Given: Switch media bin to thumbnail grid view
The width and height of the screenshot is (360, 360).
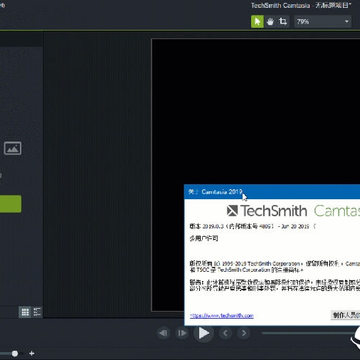Looking at the screenshot, I should click(x=25, y=312).
